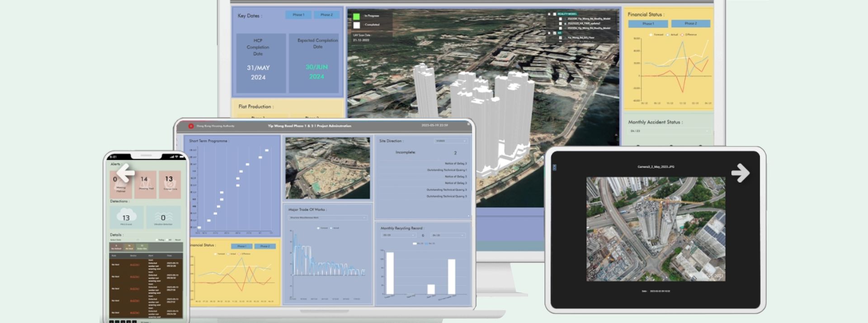Click the Camera3_2_May_2023.JPG file name on tablet
Screen dimensions: 868x323
pos(656,167)
